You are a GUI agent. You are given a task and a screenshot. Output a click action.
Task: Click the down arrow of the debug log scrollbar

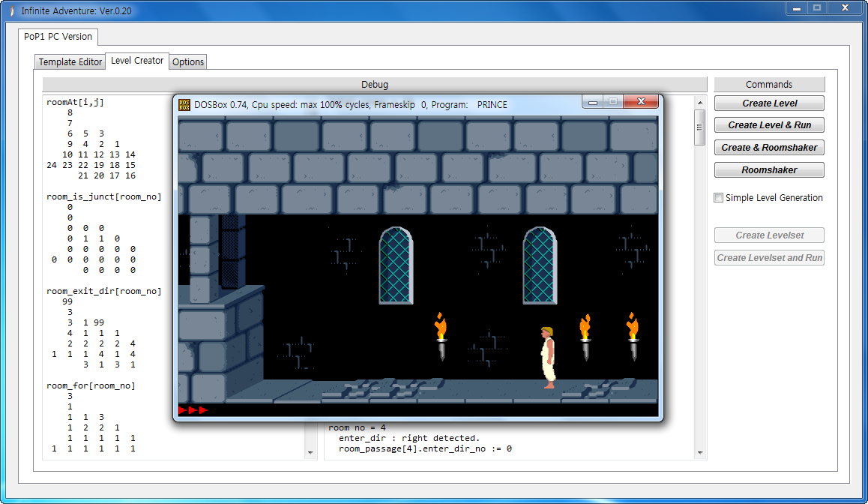700,453
